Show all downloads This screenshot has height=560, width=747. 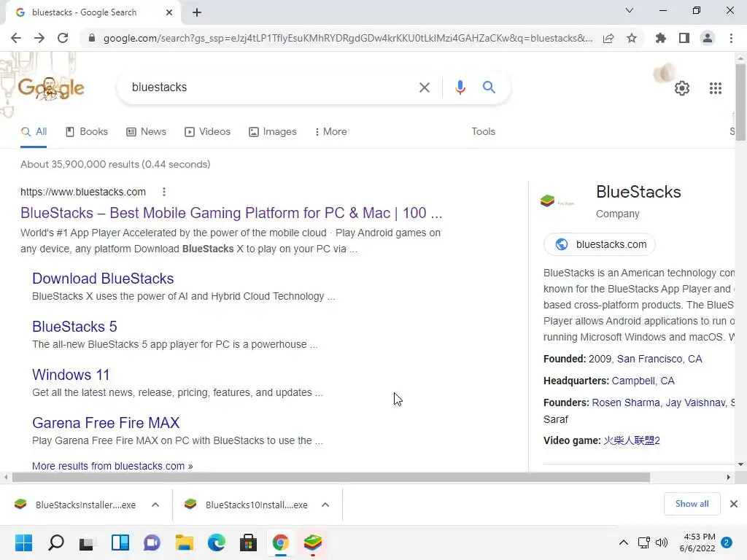[692, 504]
